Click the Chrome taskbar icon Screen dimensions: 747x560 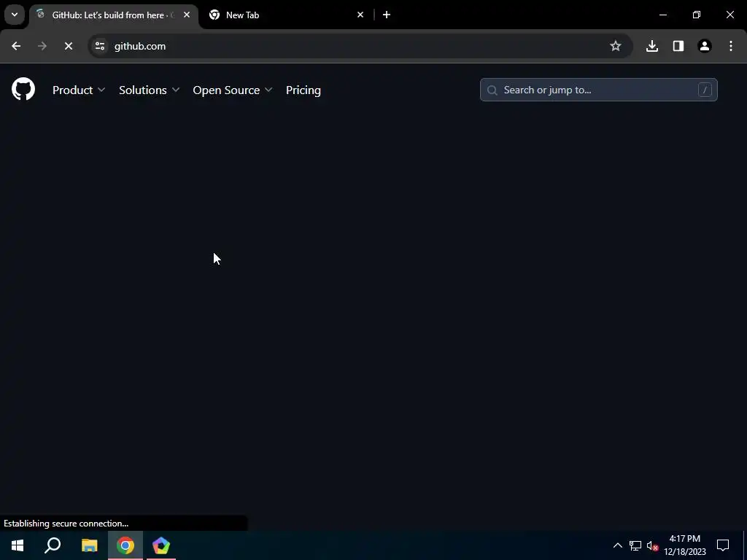pyautogui.click(x=125, y=545)
